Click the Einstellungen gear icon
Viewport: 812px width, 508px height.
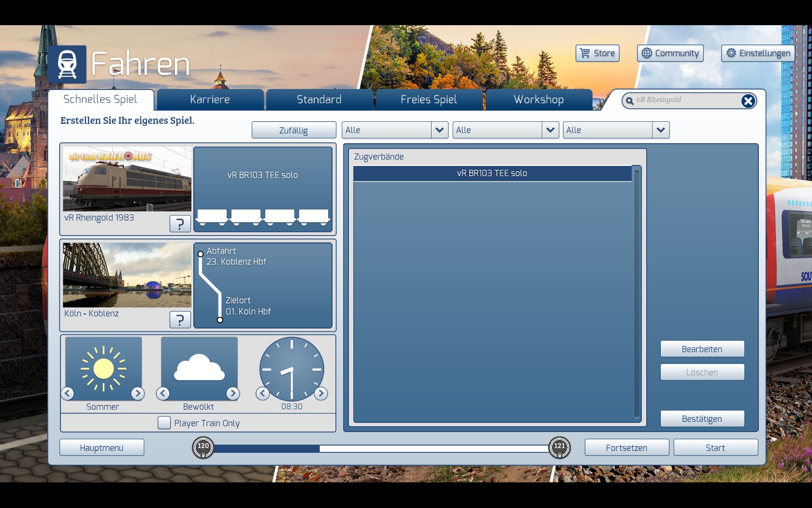731,53
